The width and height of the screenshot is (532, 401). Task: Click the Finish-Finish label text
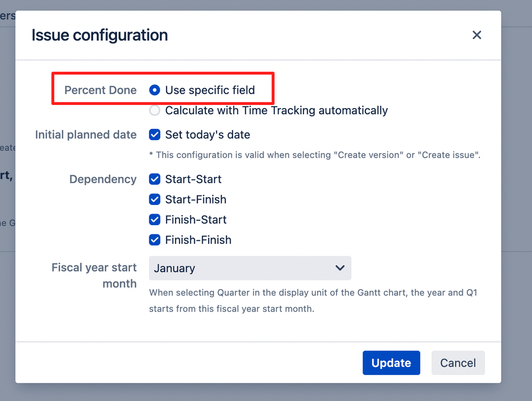click(198, 240)
